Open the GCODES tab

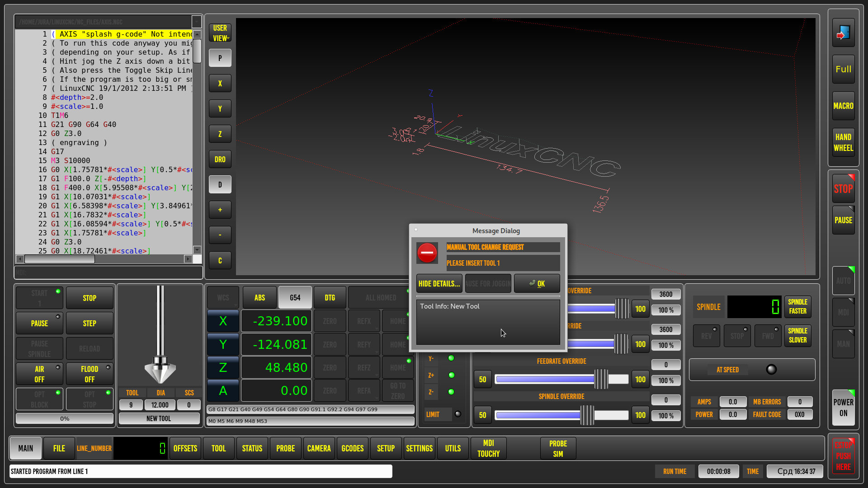coord(353,449)
